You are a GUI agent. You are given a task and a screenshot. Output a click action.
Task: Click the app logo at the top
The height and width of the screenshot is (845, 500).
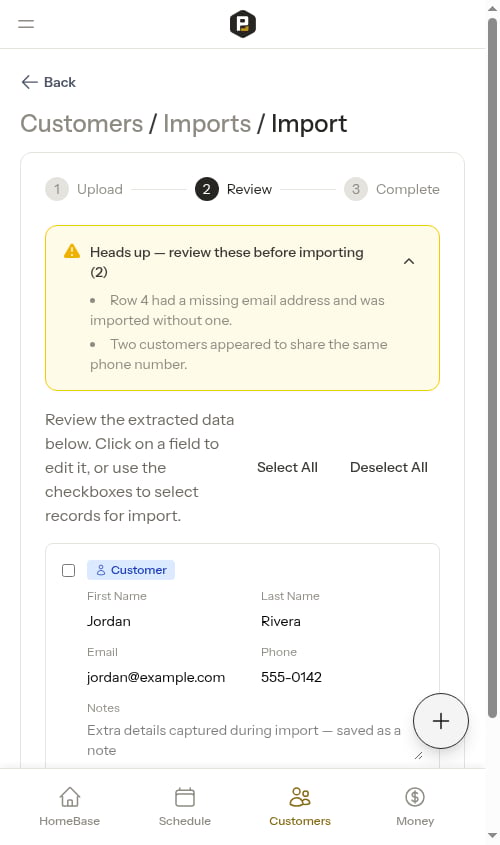[242, 24]
